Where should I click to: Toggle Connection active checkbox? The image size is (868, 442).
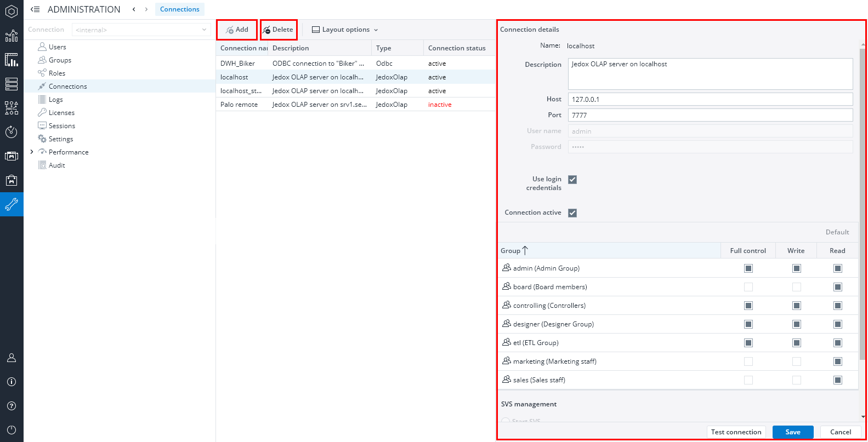572,213
